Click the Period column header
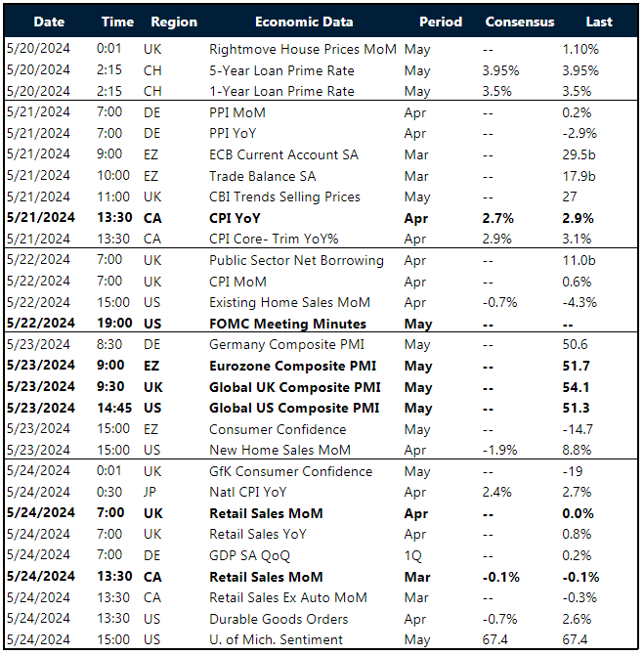 442,22
